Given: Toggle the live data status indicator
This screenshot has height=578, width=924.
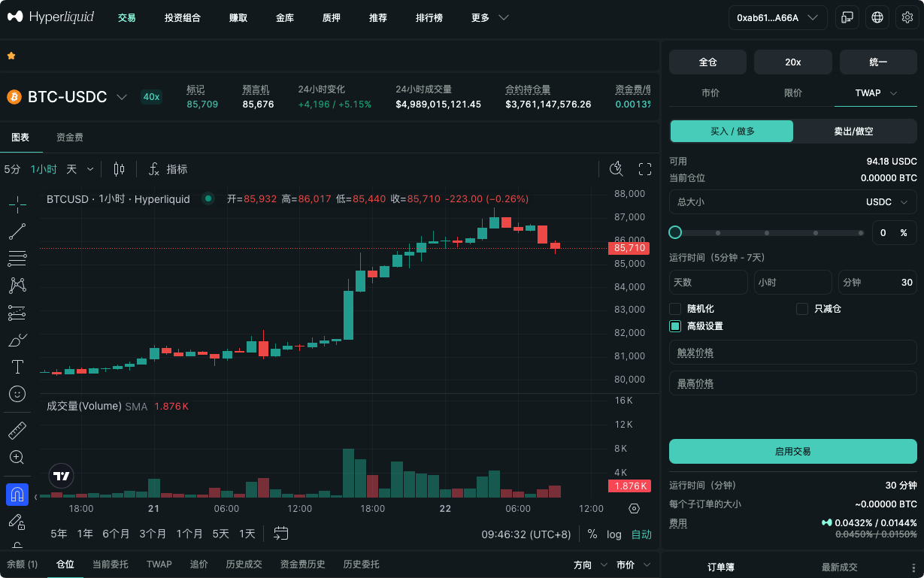Looking at the screenshot, I should point(208,199).
